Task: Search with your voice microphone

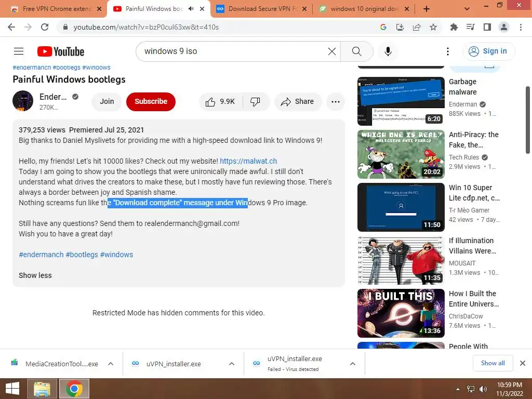Action: coord(388,51)
